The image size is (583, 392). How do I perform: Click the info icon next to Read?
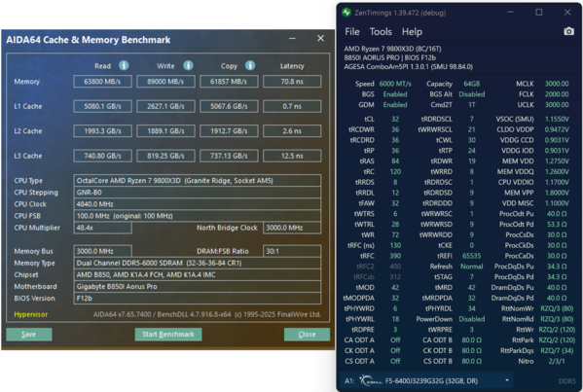click(124, 66)
